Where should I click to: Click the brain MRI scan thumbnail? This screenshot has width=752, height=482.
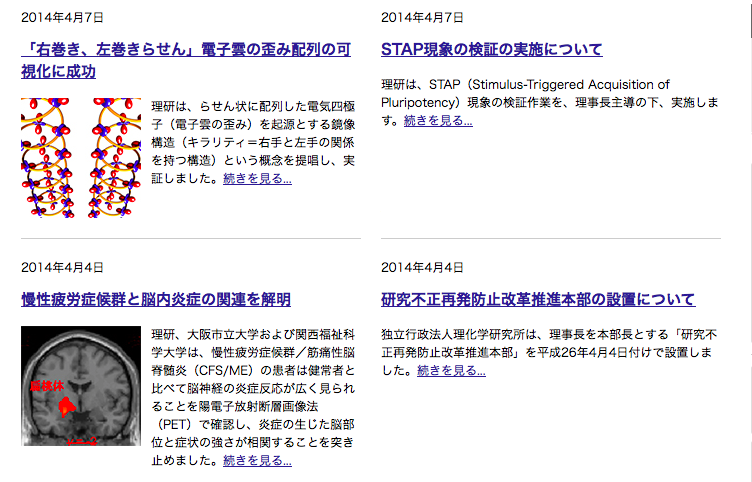click(81, 386)
